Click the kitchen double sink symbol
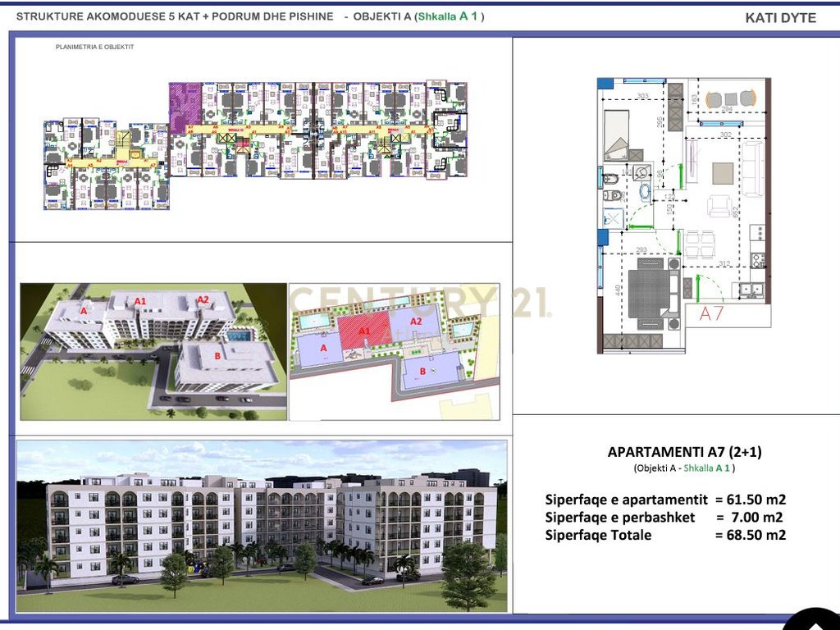Viewport: 840px width, 630px height. coord(753,290)
